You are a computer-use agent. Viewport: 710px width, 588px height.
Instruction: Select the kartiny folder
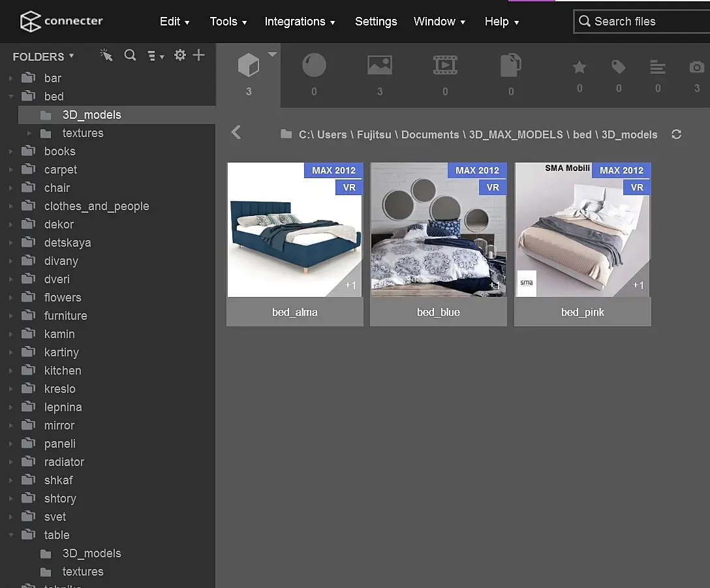point(61,352)
